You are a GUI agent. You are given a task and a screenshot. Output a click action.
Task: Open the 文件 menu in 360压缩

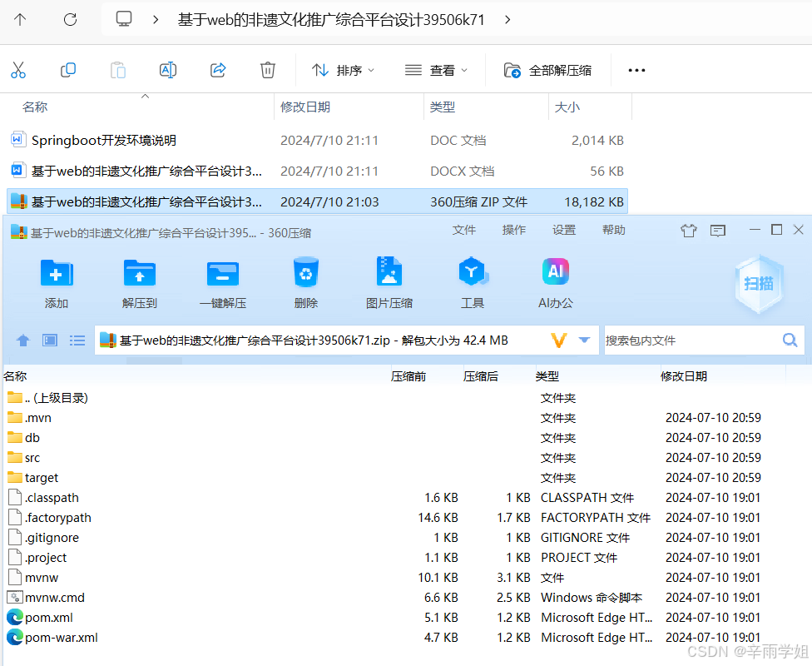[463, 230]
